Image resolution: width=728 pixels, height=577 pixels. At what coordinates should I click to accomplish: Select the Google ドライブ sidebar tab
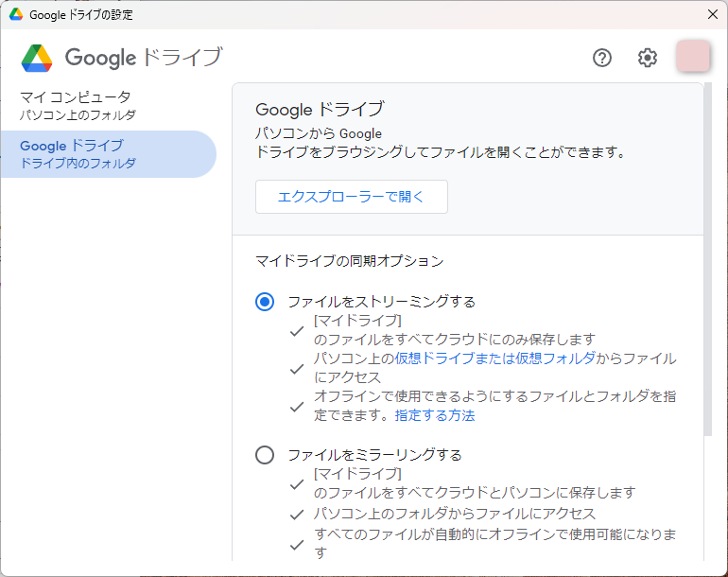click(x=109, y=154)
